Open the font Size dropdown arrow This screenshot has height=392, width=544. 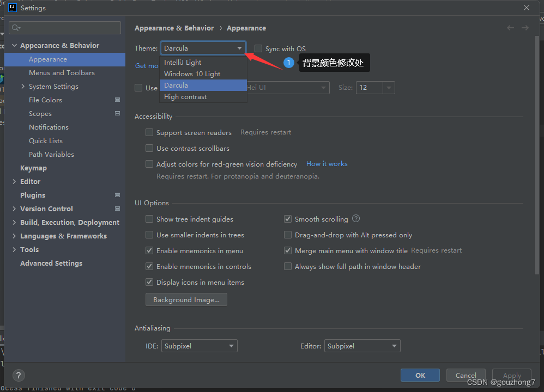click(389, 88)
